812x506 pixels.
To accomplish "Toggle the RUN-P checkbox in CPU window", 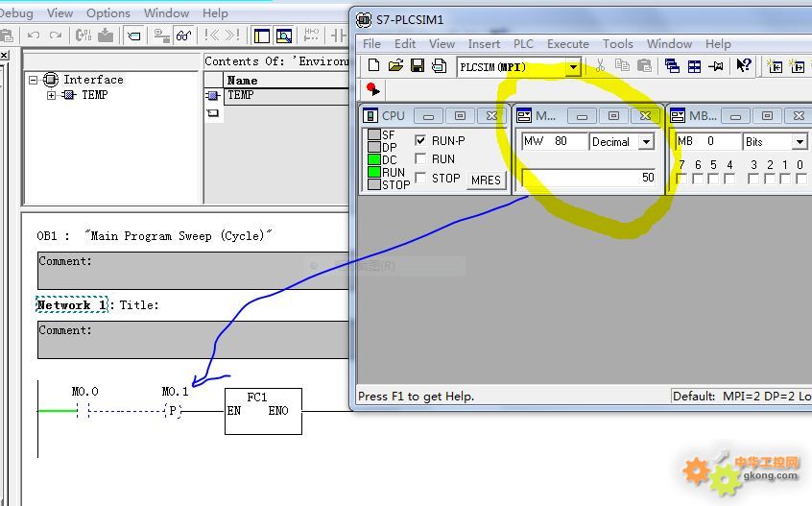I will point(420,140).
